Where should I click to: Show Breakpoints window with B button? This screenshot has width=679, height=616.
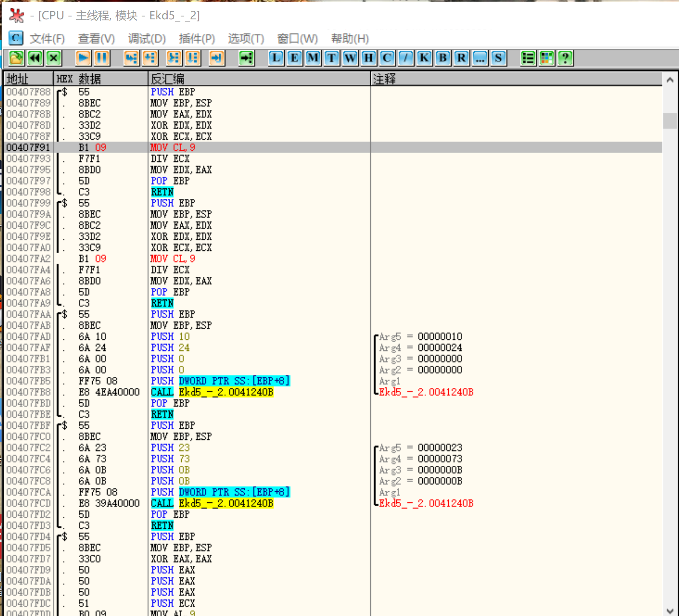pos(443,58)
